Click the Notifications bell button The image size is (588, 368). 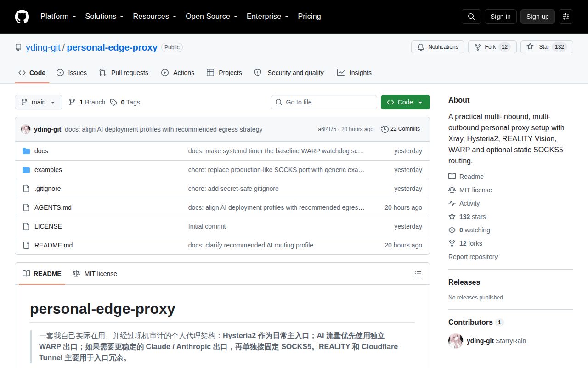438,47
